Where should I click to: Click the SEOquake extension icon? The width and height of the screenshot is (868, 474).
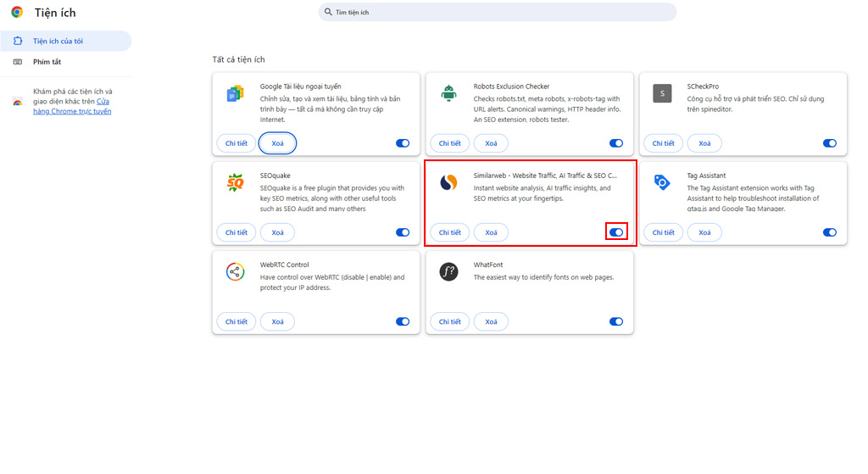pos(236,182)
